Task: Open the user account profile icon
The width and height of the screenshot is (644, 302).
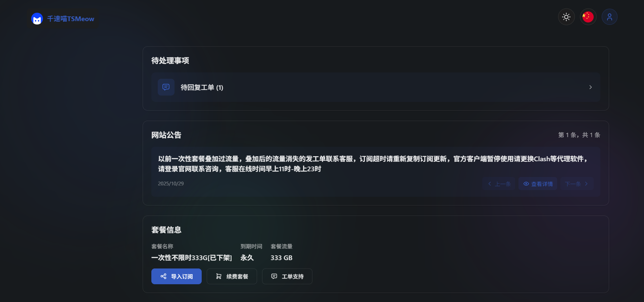Action: coord(609,17)
